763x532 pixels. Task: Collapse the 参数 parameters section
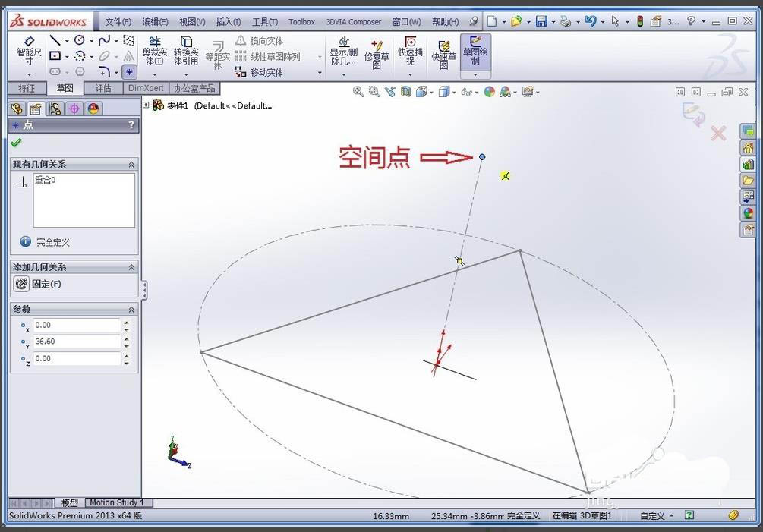point(131,310)
